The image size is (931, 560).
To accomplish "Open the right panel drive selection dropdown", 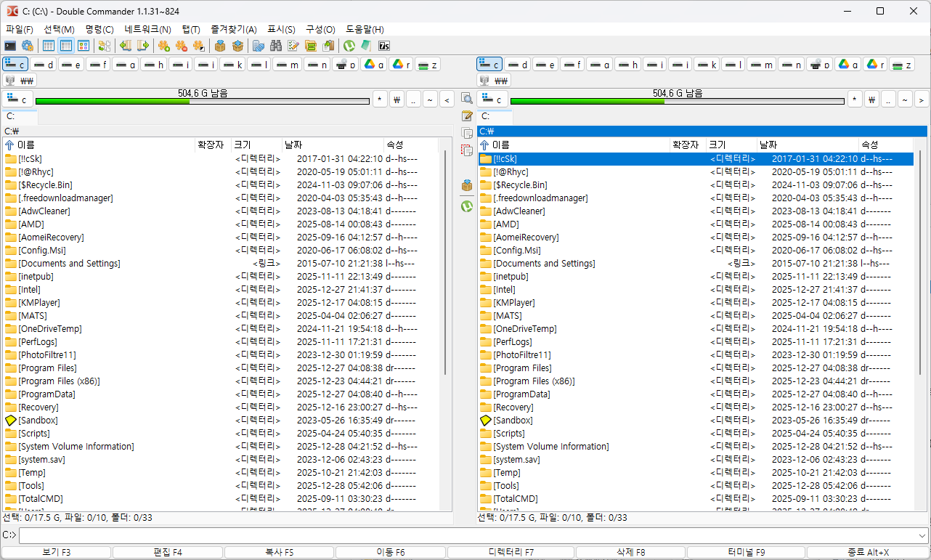I will pyautogui.click(x=492, y=100).
